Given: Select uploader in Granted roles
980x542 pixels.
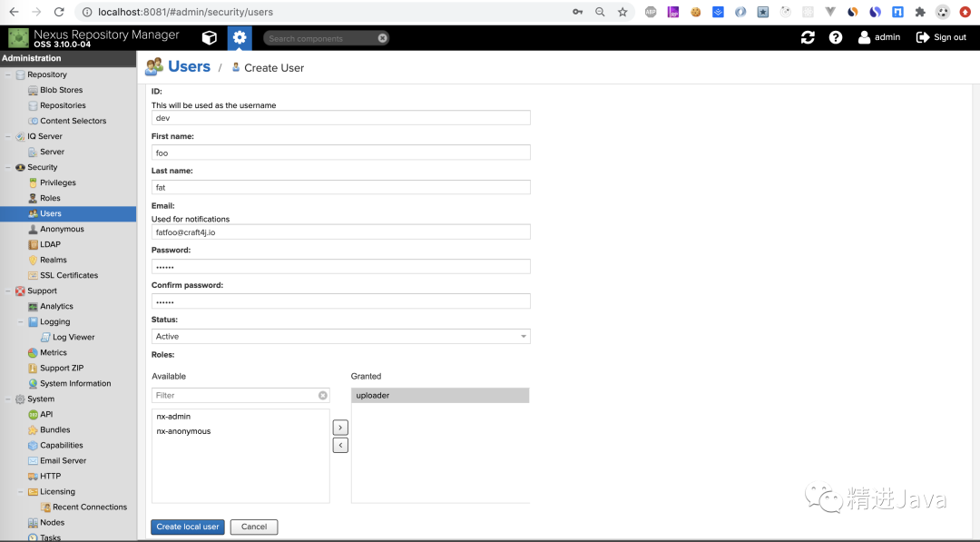Looking at the screenshot, I should point(440,395).
